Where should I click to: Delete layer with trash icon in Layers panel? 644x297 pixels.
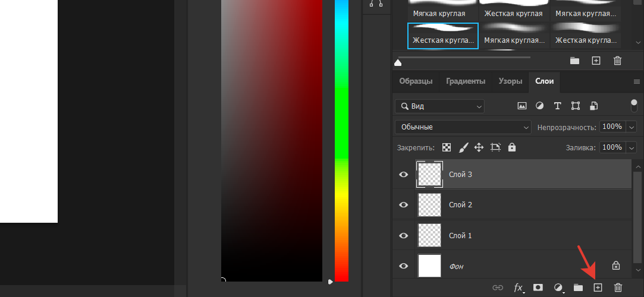618,287
